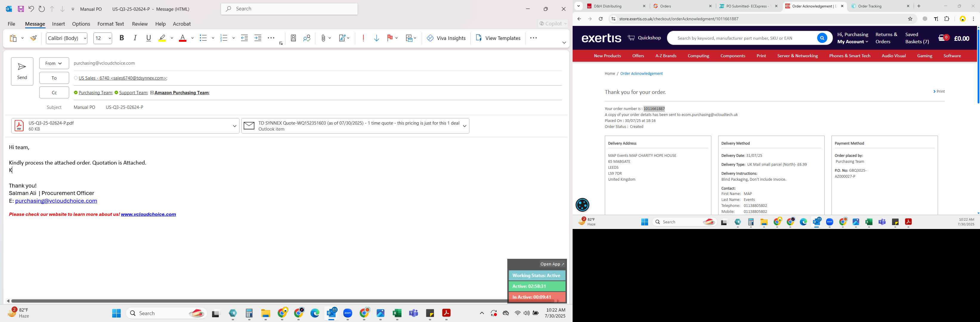Click the To recipients button
980x322 pixels.
click(x=54, y=78)
